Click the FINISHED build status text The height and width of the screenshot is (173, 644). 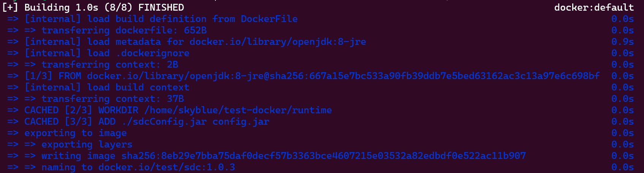(161, 8)
